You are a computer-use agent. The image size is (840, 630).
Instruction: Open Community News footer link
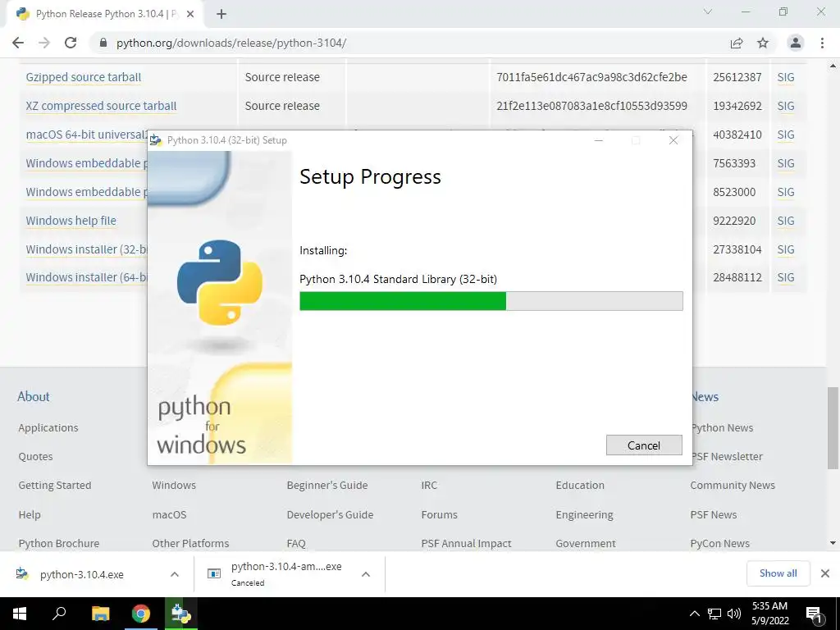[733, 486]
